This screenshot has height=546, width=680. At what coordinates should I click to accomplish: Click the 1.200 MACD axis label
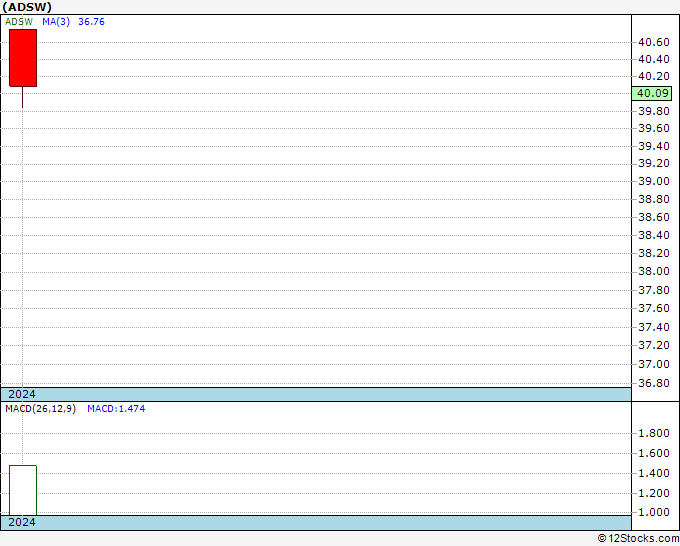[654, 493]
